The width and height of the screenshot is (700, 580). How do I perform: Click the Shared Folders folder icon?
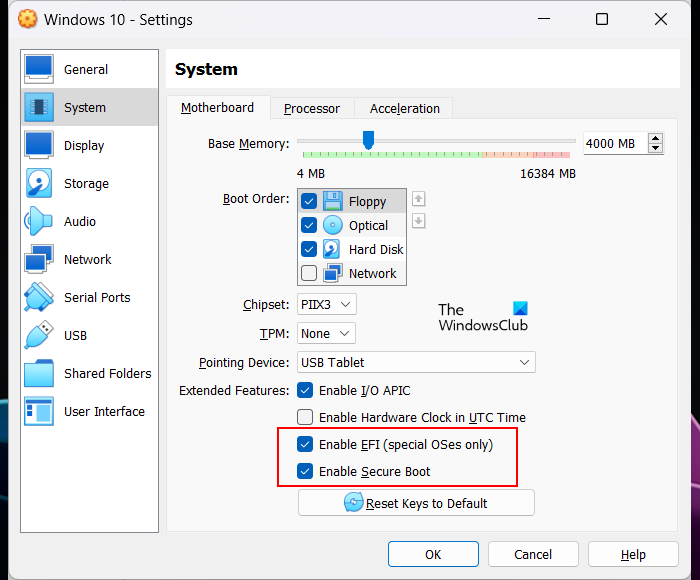pyautogui.click(x=39, y=373)
